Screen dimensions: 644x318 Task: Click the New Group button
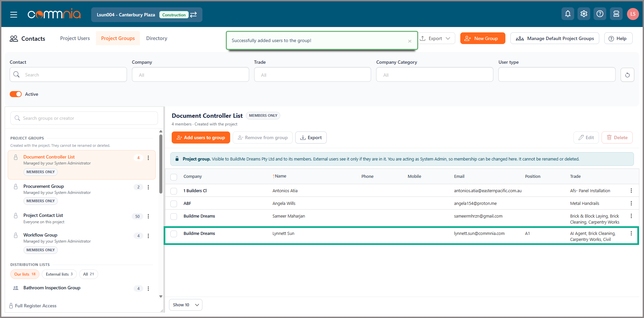pyautogui.click(x=483, y=38)
